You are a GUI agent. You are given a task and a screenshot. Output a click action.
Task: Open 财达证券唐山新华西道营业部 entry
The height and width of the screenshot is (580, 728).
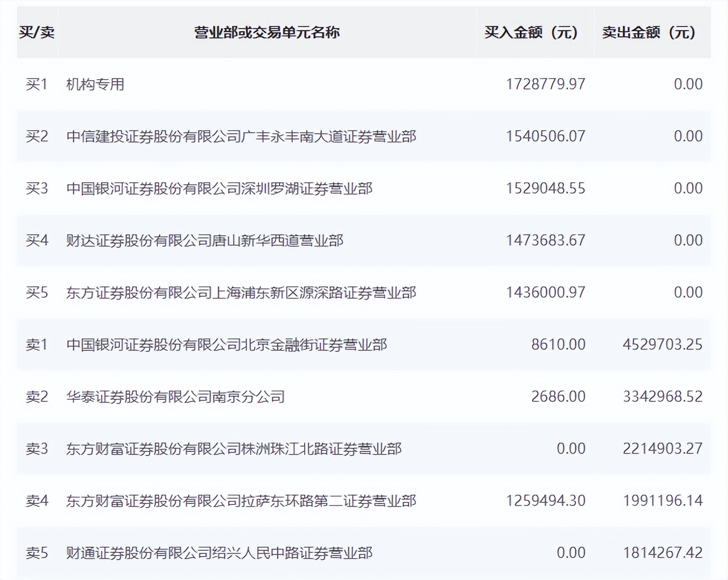206,240
